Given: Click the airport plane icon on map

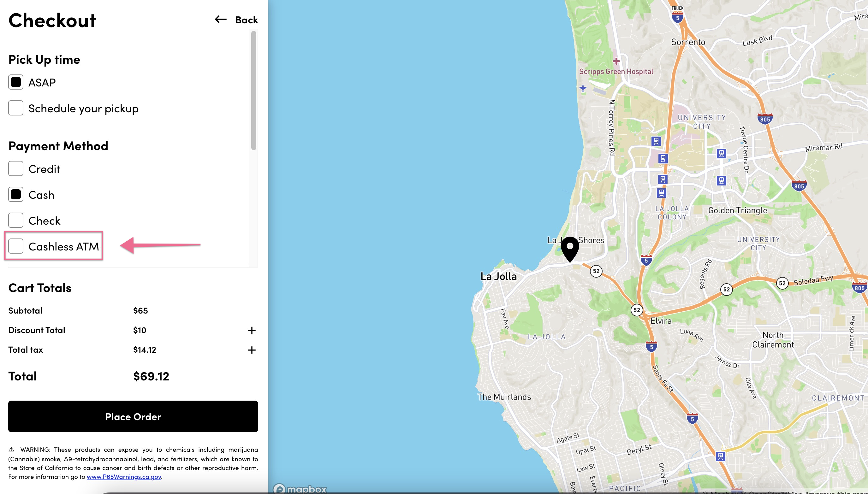Looking at the screenshot, I should point(583,89).
